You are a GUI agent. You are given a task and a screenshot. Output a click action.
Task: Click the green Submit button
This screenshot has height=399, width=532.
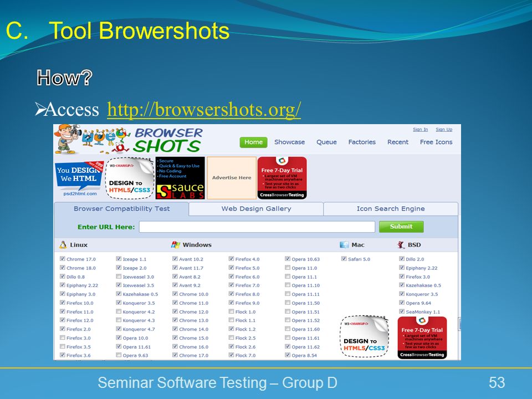[x=401, y=227]
